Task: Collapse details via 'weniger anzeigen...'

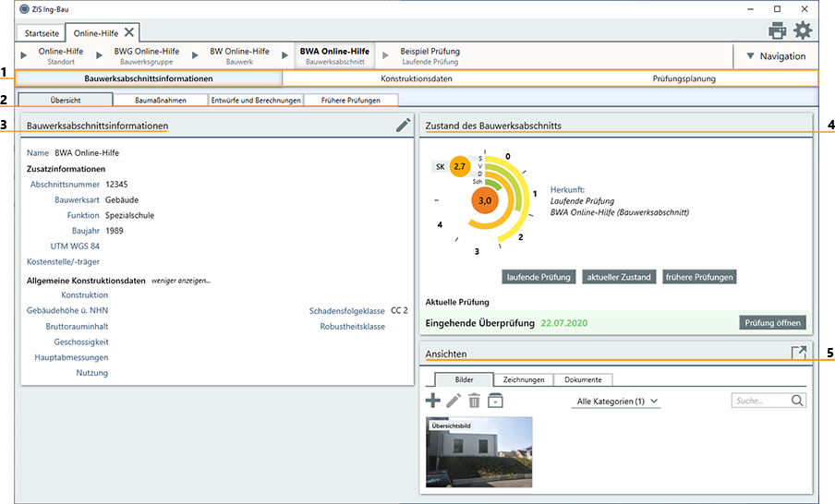Action: [x=181, y=281]
